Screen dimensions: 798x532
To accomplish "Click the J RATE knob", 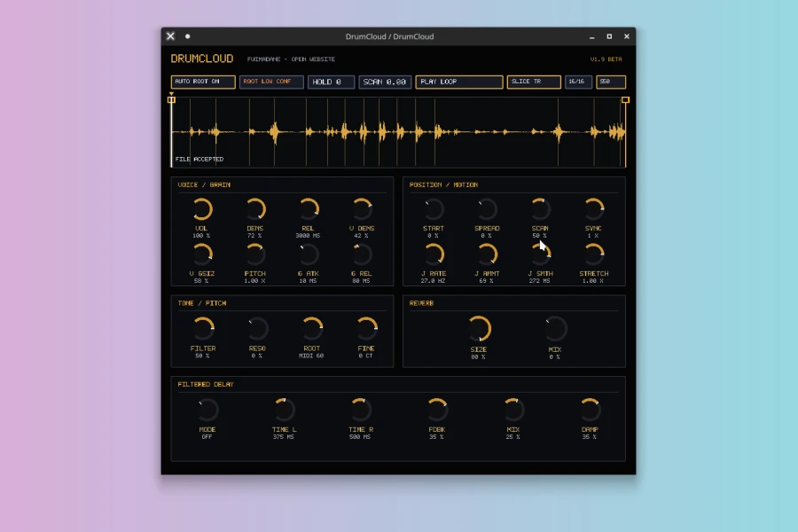I will pos(434,254).
